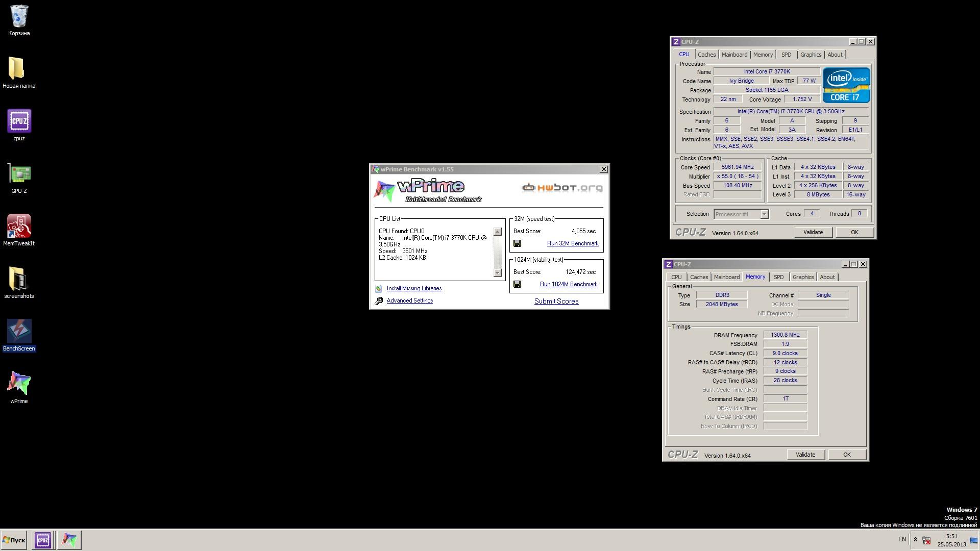Click the show desktop monitor tray icon

click(974, 540)
